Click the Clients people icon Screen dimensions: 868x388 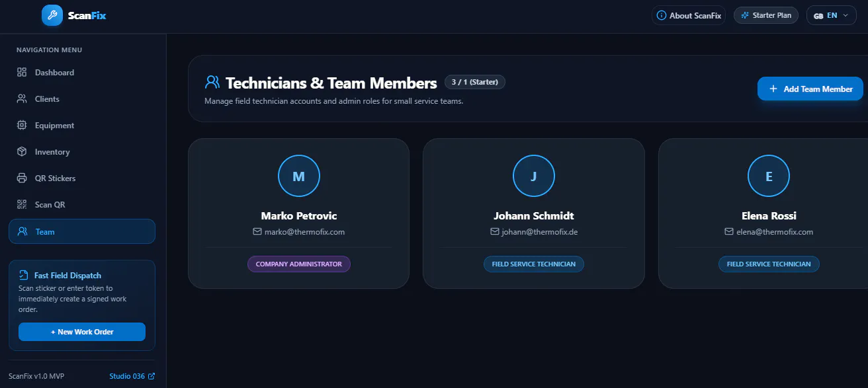(x=22, y=98)
